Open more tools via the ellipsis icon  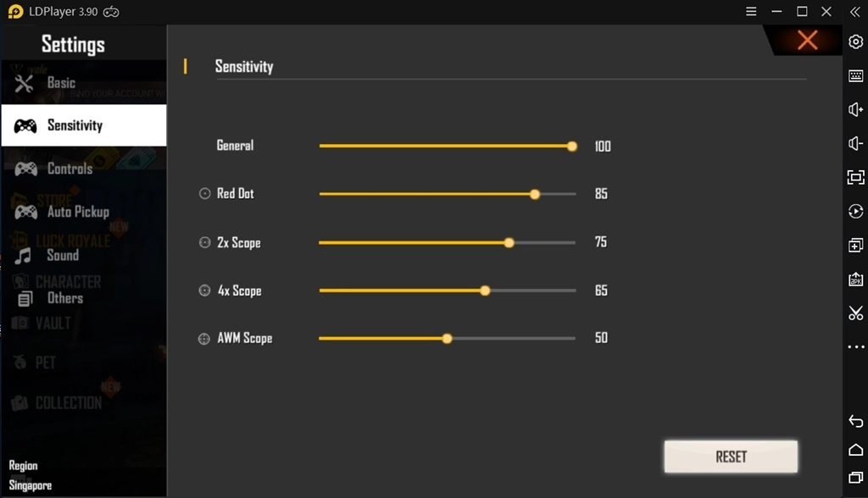855,346
